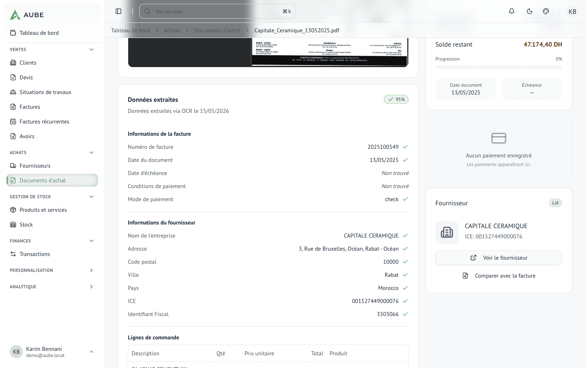Click the Description column header

[x=145, y=353]
